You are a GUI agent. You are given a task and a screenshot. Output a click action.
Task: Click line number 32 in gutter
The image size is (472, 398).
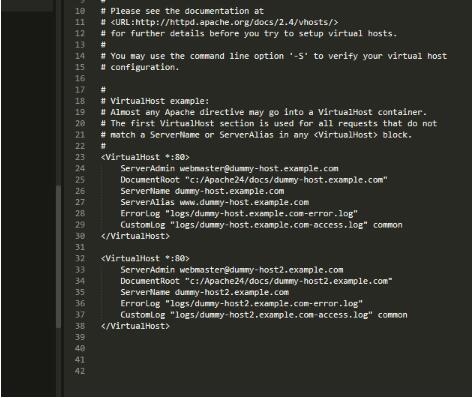[x=79, y=258]
